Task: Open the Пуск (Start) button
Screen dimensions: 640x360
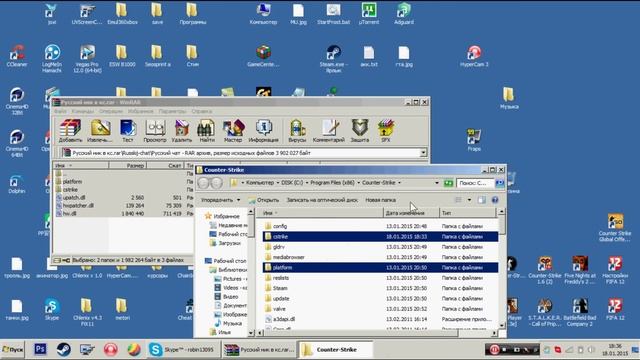Action: (x=13, y=350)
